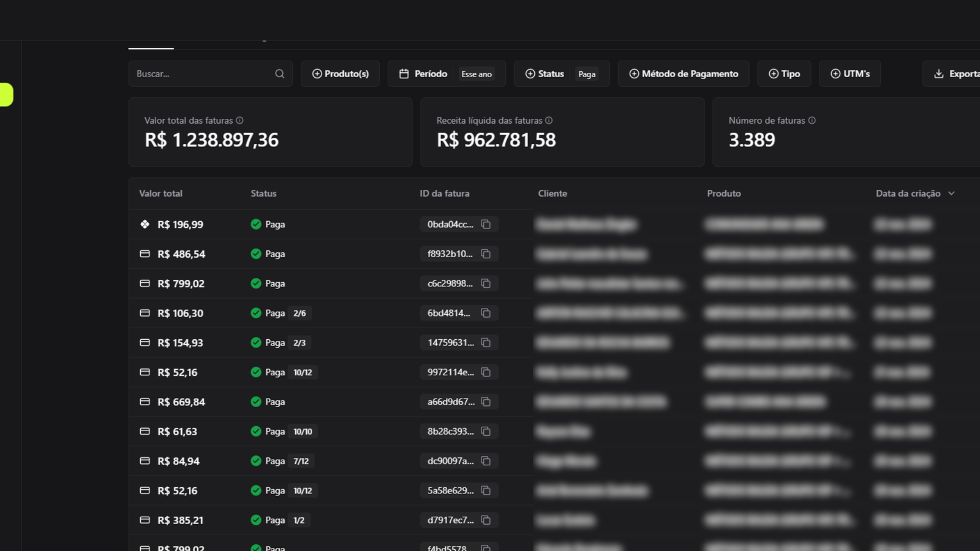Click the lime green sidebar button
The image size is (980, 551).
[6, 94]
